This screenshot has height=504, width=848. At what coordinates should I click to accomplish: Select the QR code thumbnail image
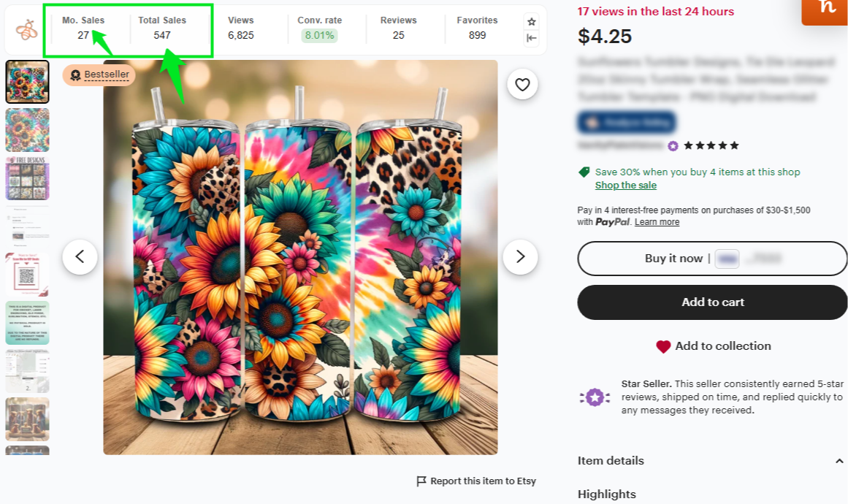tap(28, 274)
